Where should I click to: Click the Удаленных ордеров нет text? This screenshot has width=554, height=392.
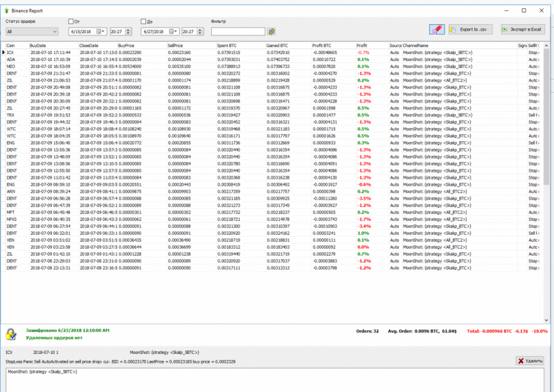point(54,337)
